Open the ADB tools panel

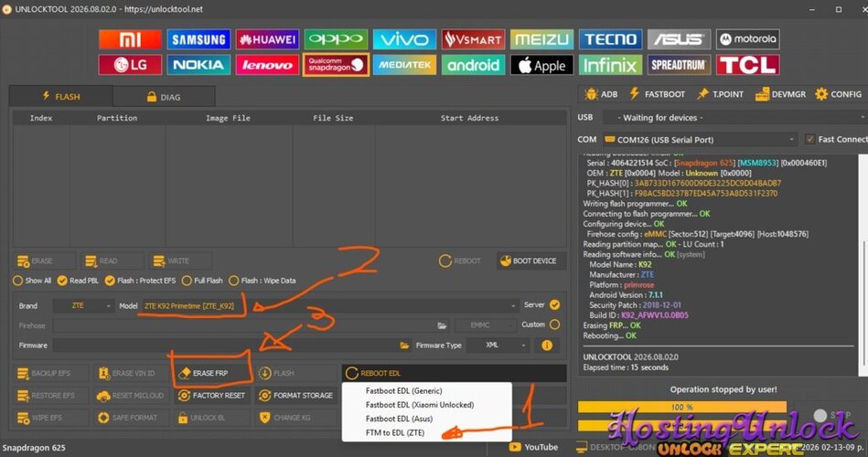(601, 94)
